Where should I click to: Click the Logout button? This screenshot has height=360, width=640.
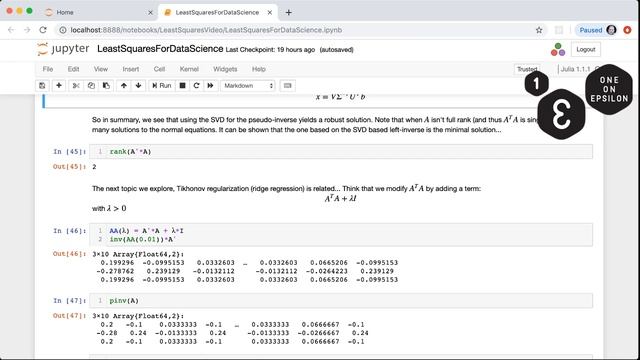pos(586,49)
